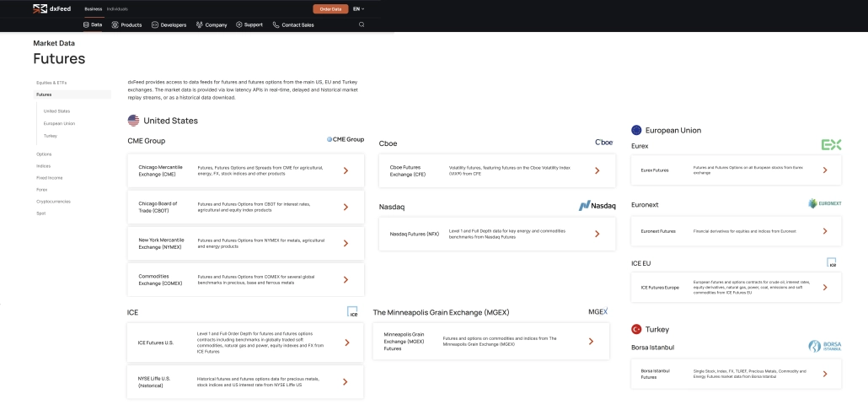Open Borsa Istanbul Futures arrow
Image resolution: width=868 pixels, height=410 pixels.
pyautogui.click(x=825, y=374)
